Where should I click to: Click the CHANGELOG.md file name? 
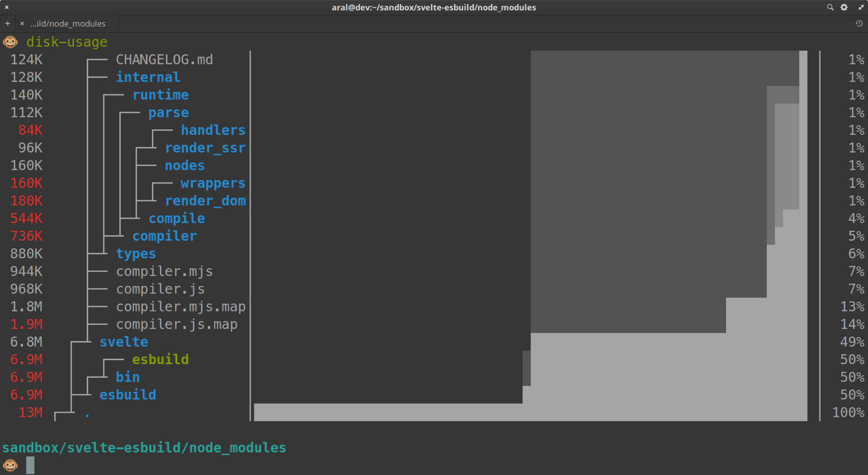coord(164,60)
